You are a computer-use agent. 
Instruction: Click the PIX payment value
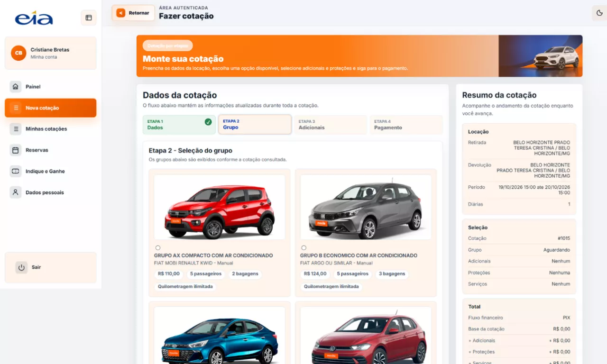coord(566,318)
